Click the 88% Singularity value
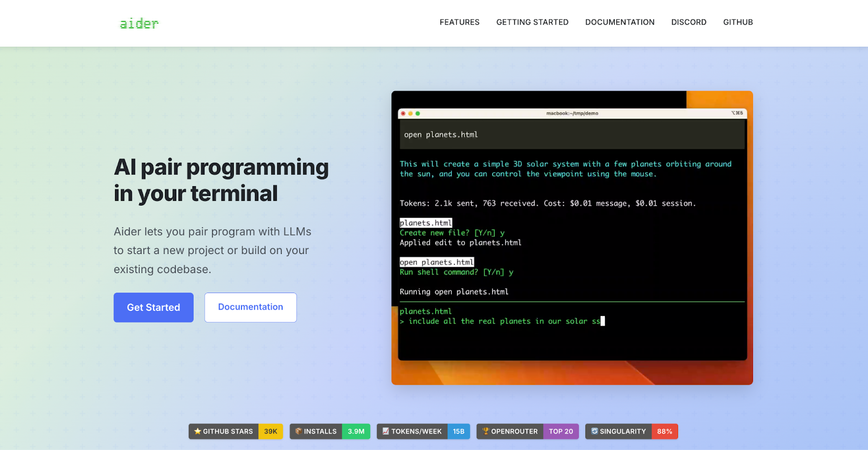Viewport: 868px width, 450px height. [665, 432]
